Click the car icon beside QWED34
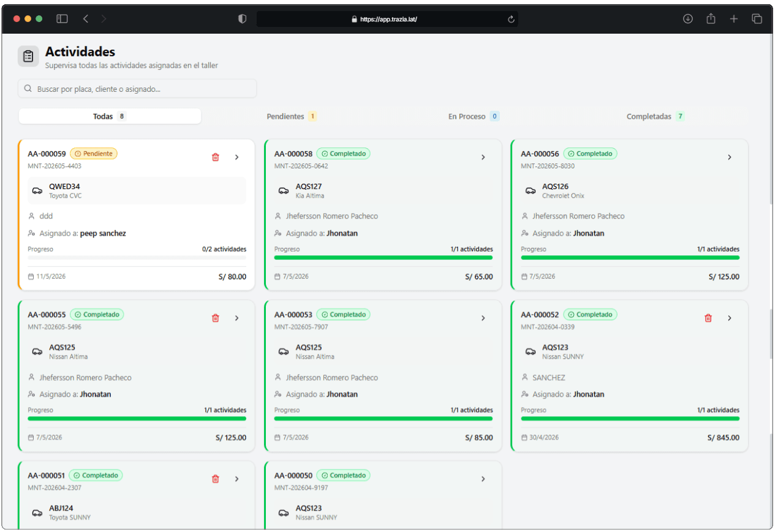 tap(37, 191)
